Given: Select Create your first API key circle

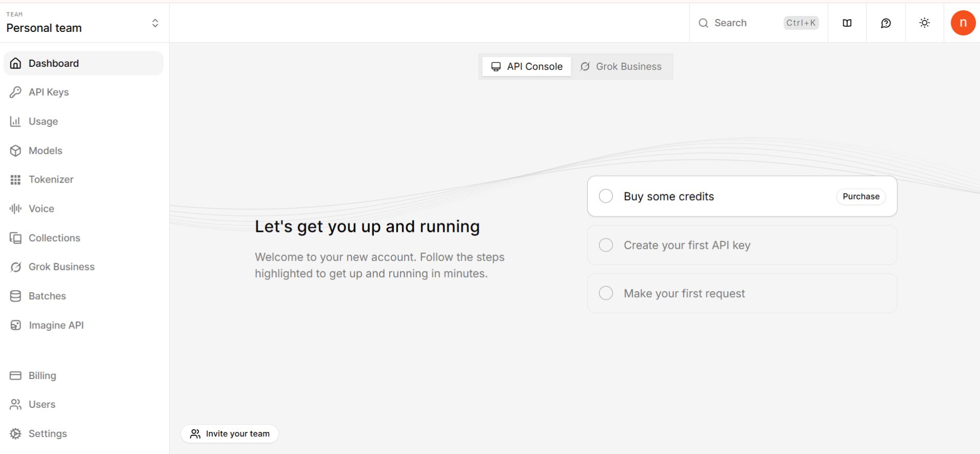Looking at the screenshot, I should 606,245.
